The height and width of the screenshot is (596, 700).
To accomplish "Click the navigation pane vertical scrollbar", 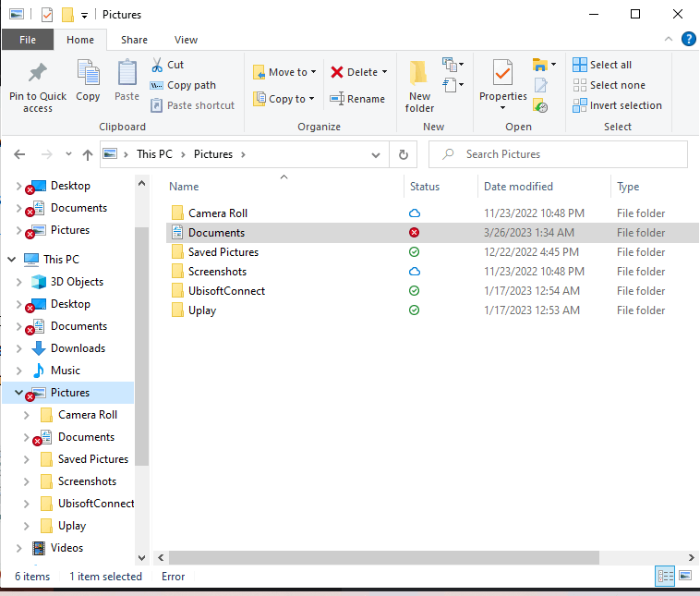I will [141, 347].
